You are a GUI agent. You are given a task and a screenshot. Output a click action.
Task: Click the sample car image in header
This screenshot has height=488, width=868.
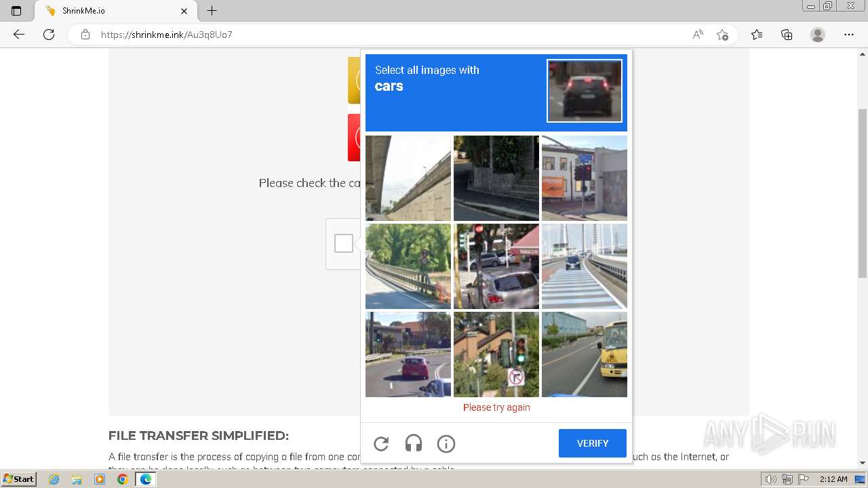coord(585,91)
